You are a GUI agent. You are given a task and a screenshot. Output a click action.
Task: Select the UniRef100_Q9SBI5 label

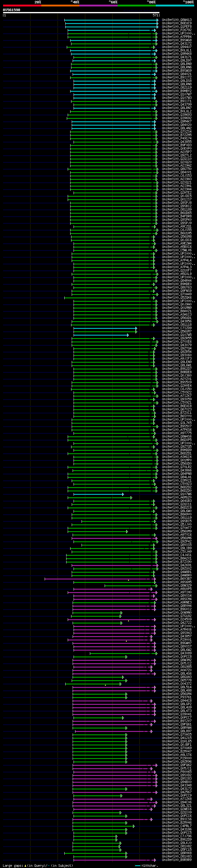click(176, 521)
